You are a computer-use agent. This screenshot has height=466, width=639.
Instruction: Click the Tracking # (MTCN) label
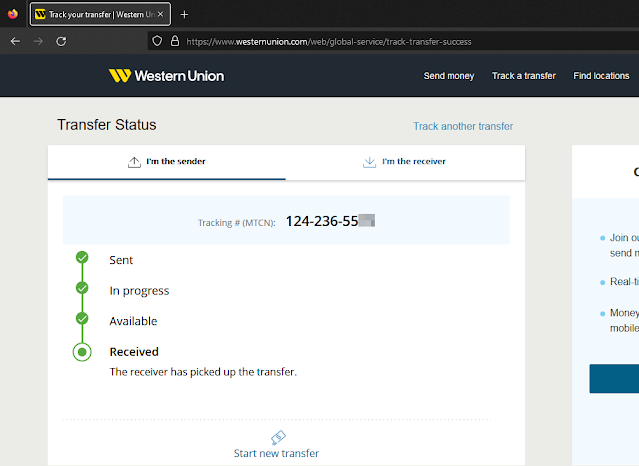click(x=237, y=223)
